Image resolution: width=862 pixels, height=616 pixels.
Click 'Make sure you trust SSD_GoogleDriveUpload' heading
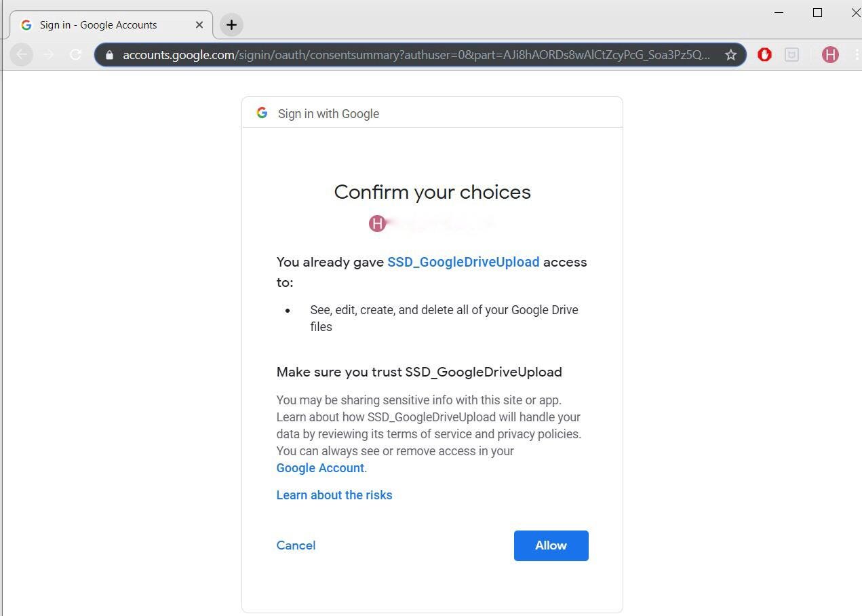(x=419, y=372)
